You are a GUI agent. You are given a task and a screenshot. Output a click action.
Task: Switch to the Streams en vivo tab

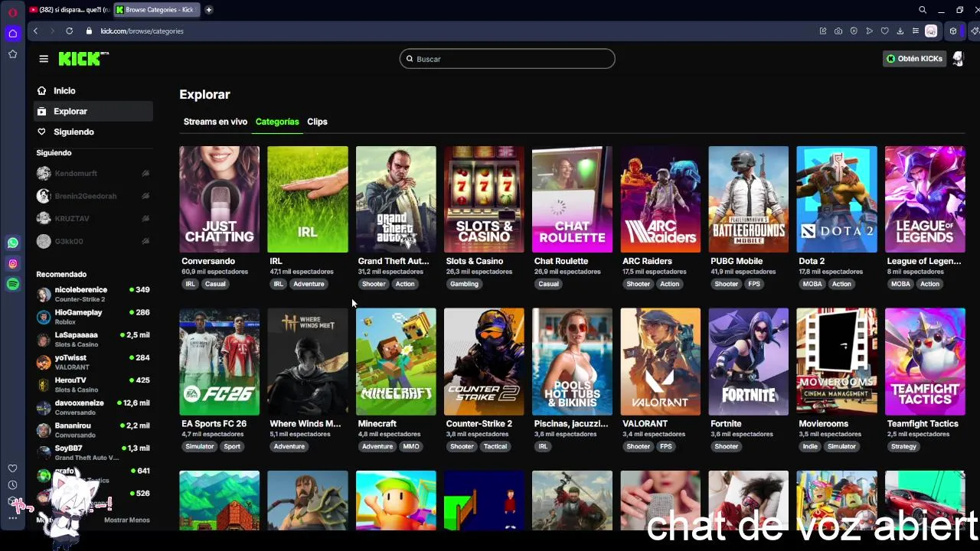coord(215,122)
